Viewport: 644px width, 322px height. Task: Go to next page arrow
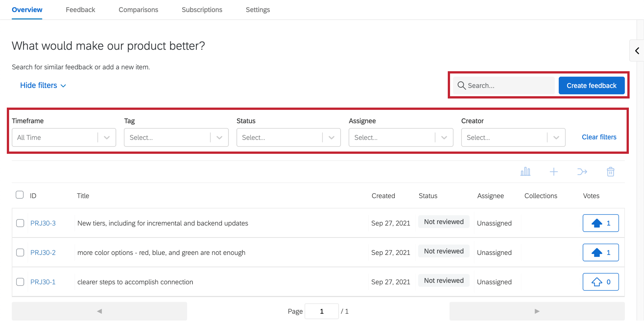[537, 311]
